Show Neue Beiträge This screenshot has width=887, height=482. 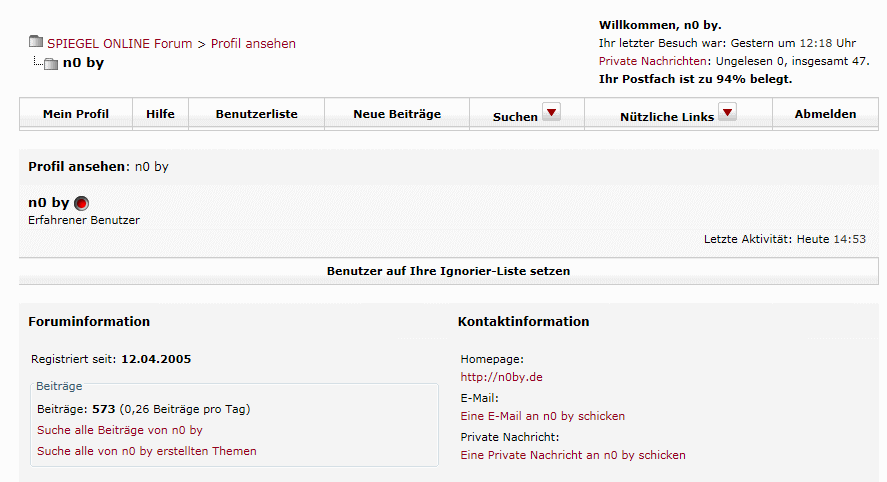tap(397, 114)
